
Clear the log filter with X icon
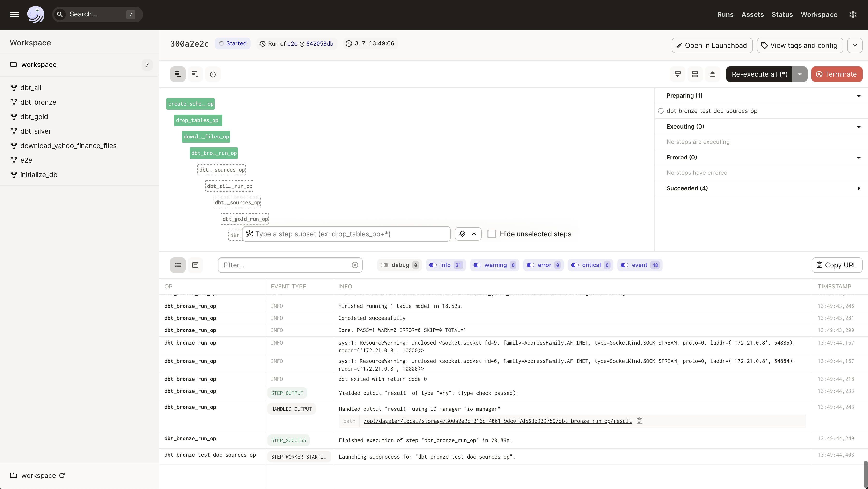pyautogui.click(x=355, y=265)
